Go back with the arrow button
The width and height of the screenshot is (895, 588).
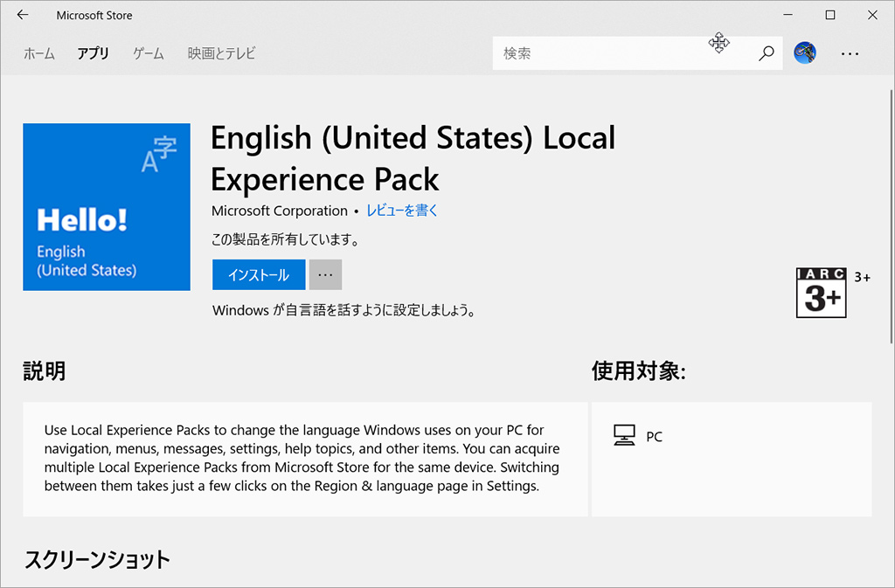coord(22,16)
